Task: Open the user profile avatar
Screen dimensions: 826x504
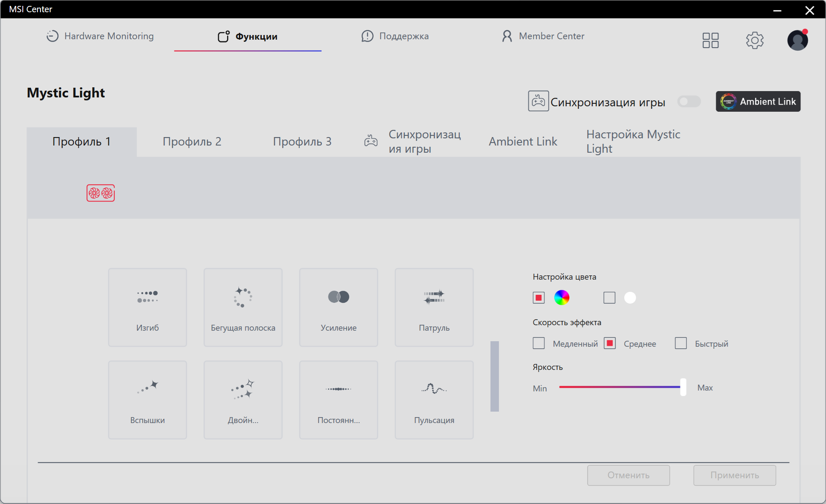Action: coord(797,40)
